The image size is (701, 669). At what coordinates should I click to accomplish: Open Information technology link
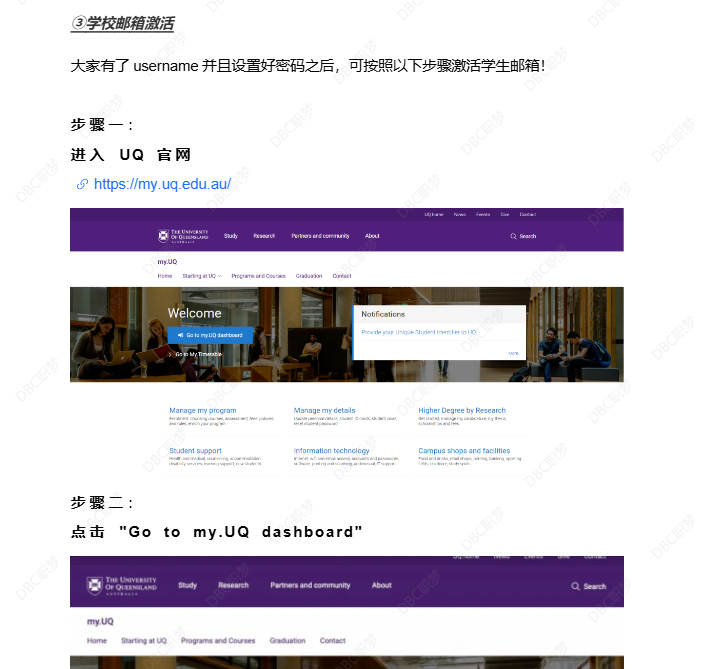(x=331, y=451)
